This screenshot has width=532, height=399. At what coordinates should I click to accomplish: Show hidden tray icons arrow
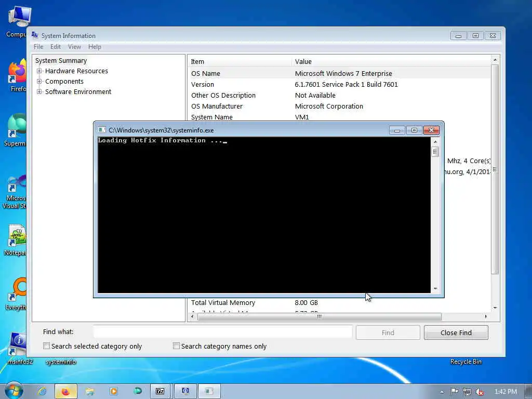[x=442, y=392]
